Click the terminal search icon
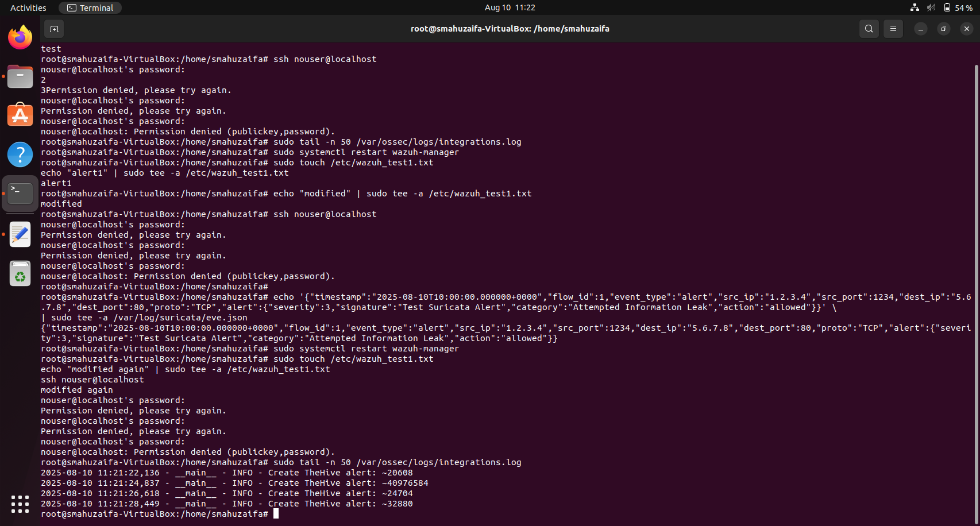 coord(869,29)
